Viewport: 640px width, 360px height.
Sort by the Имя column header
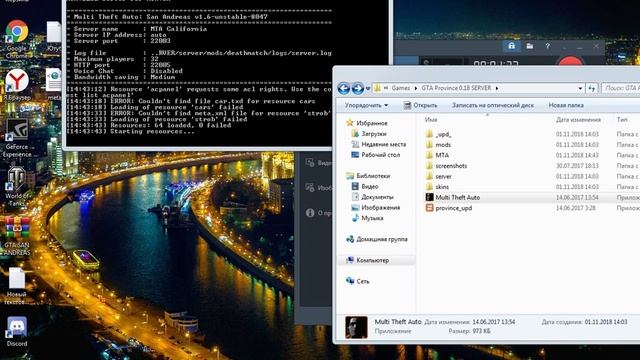431,120
